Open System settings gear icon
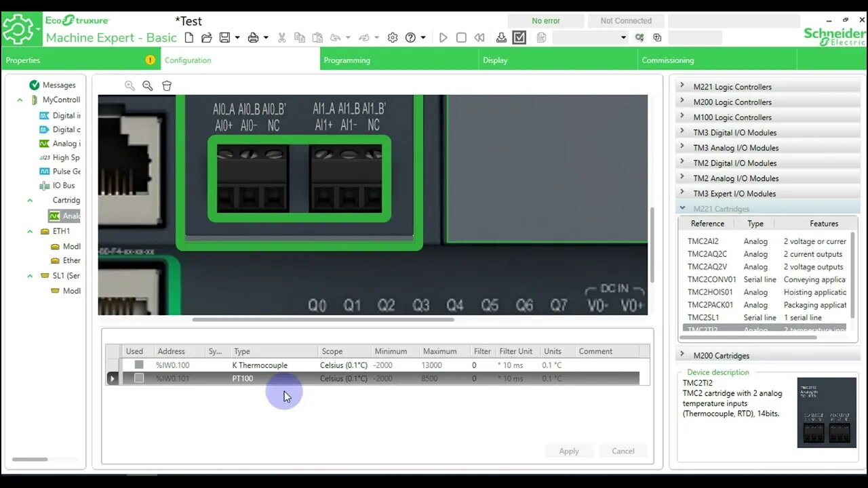 point(393,38)
